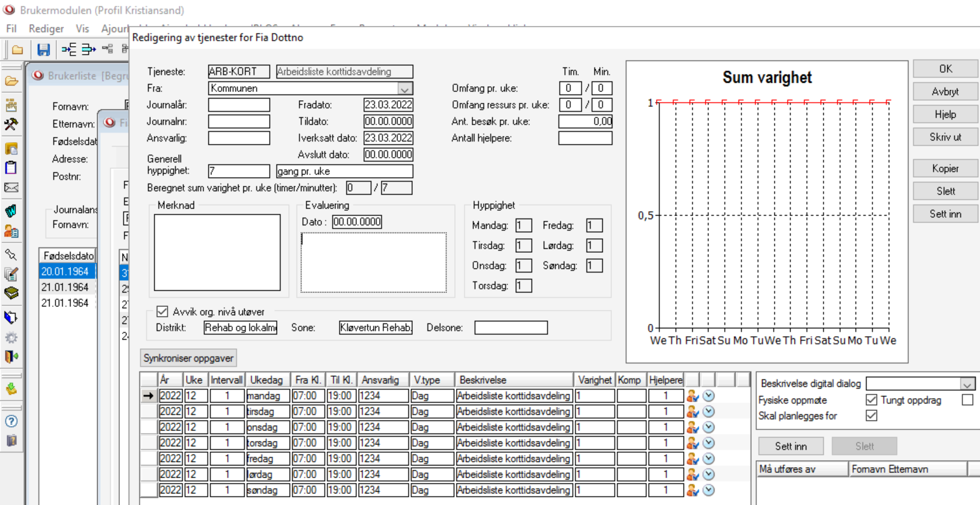Uncheck the Fysiske oppmøte checkbox
This screenshot has width=980, height=505.
(x=871, y=400)
